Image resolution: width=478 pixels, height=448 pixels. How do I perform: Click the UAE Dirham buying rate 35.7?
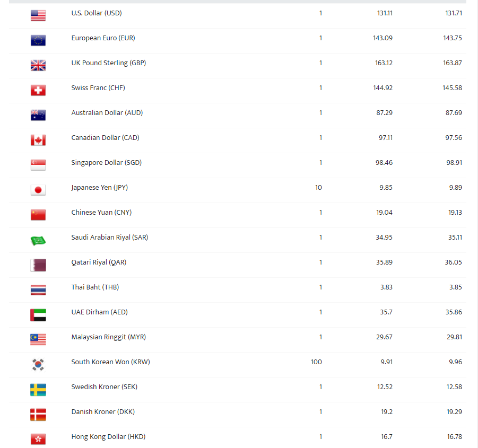coord(386,312)
